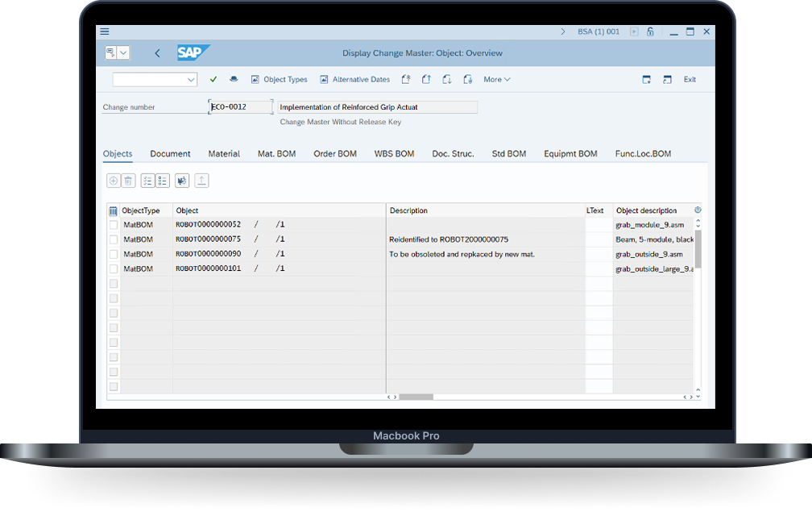Open the table column settings icon
The image size is (812, 512).
(113, 211)
